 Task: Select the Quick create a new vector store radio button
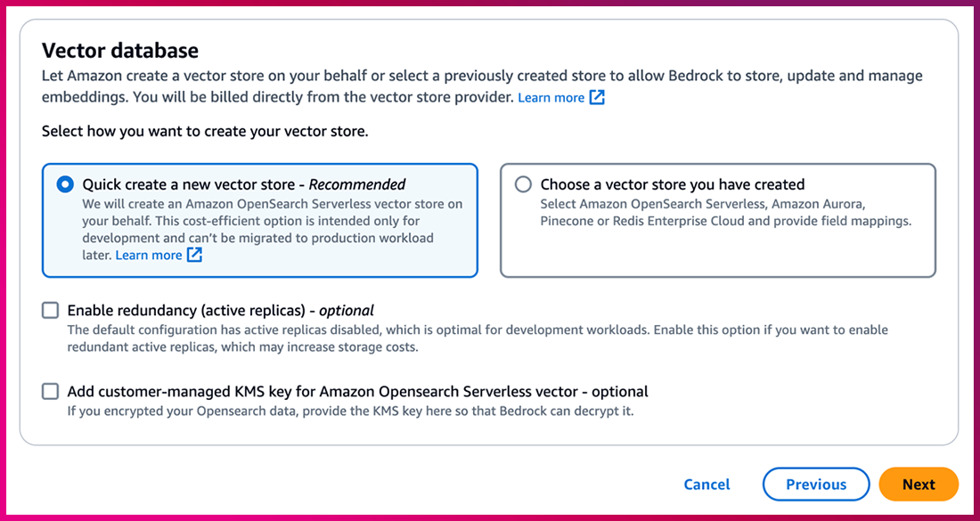click(65, 184)
